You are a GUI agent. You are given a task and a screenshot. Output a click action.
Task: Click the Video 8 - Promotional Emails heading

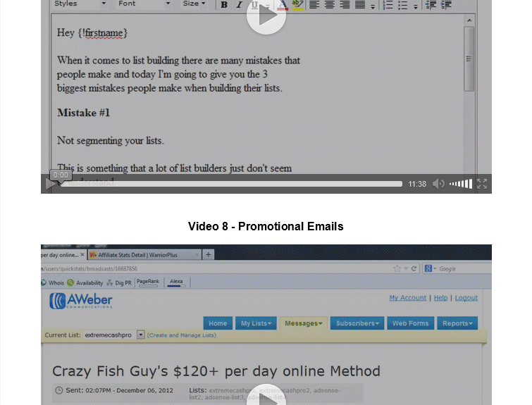pyautogui.click(x=266, y=226)
